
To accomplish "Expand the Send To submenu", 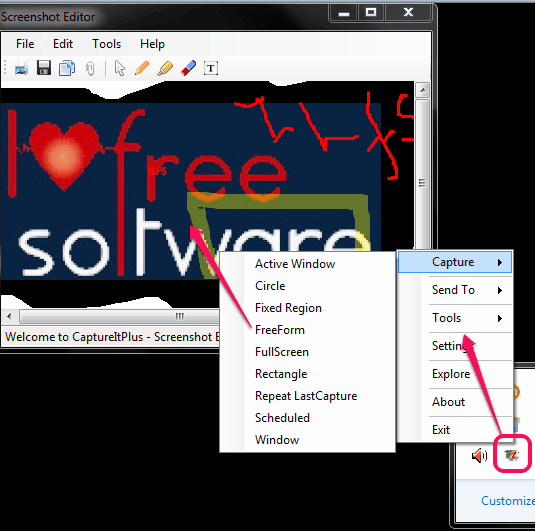I will point(455,290).
